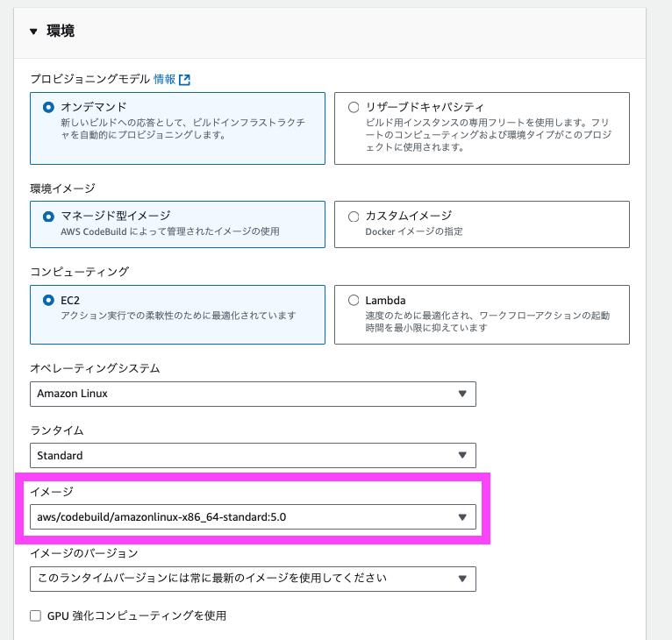Click the オンデマンド description text
Screen dimensions: 672x640
point(182,129)
